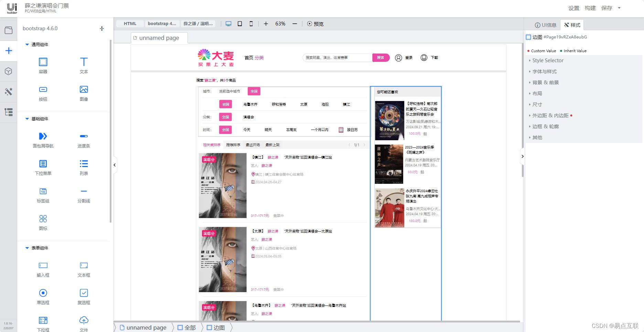Select the 进度条 progress bar component

tap(84, 140)
